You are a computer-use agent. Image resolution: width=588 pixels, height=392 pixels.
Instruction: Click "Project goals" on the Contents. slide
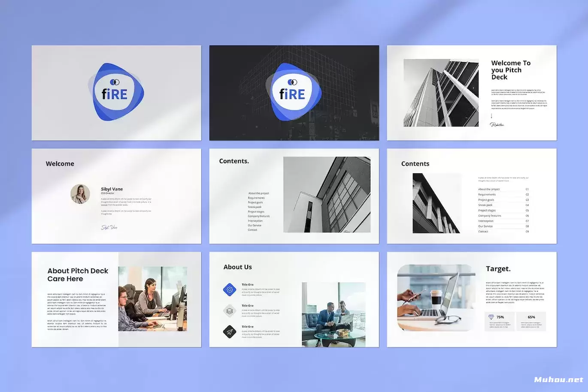pos(255,202)
